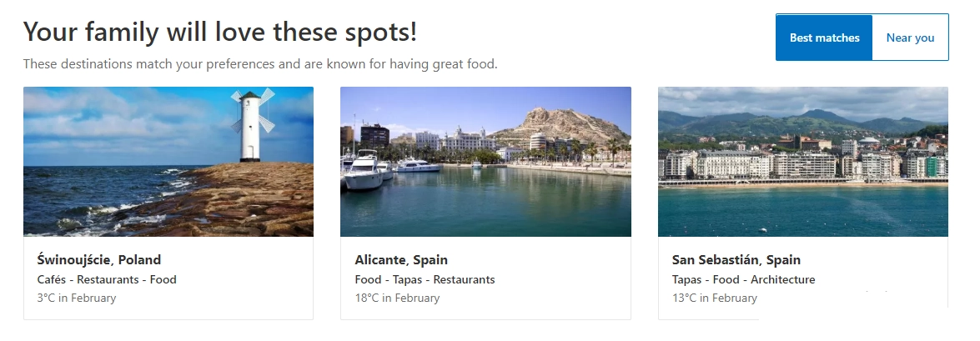
Task: Click the 3°C in February temperature
Action: [x=77, y=298]
